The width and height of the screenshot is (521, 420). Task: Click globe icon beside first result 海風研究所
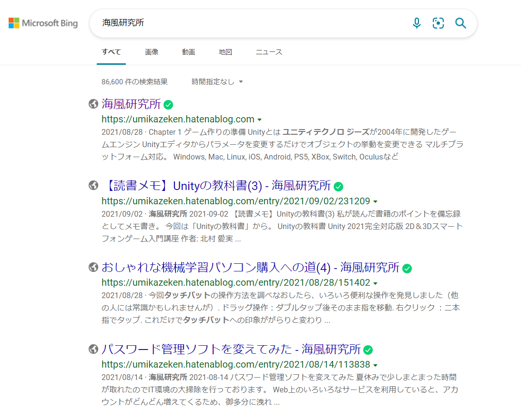pyautogui.click(x=93, y=104)
